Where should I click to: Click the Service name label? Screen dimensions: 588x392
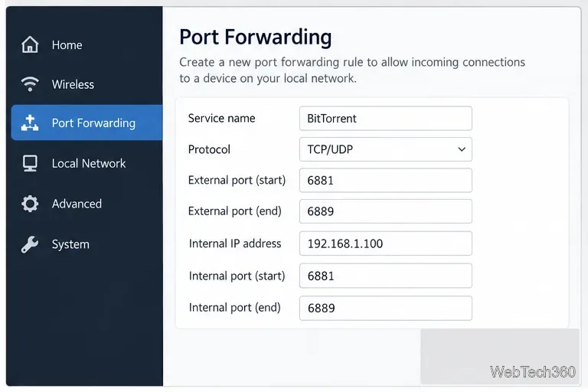(x=221, y=118)
